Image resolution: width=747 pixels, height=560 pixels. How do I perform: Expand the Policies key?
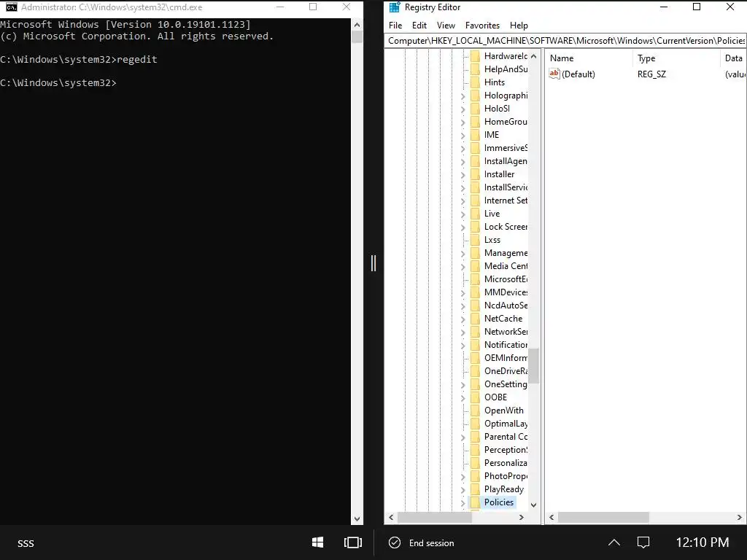pyautogui.click(x=462, y=502)
